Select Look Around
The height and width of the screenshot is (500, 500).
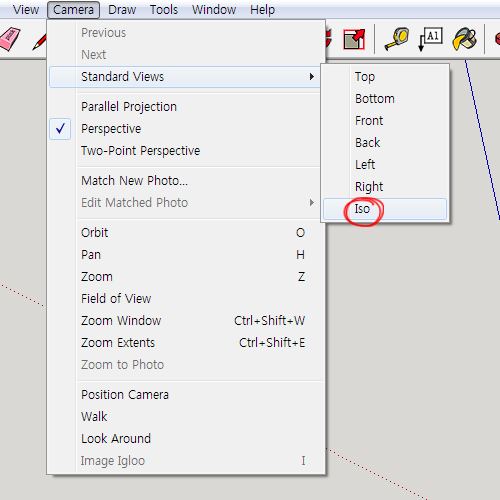[x=185, y=439]
